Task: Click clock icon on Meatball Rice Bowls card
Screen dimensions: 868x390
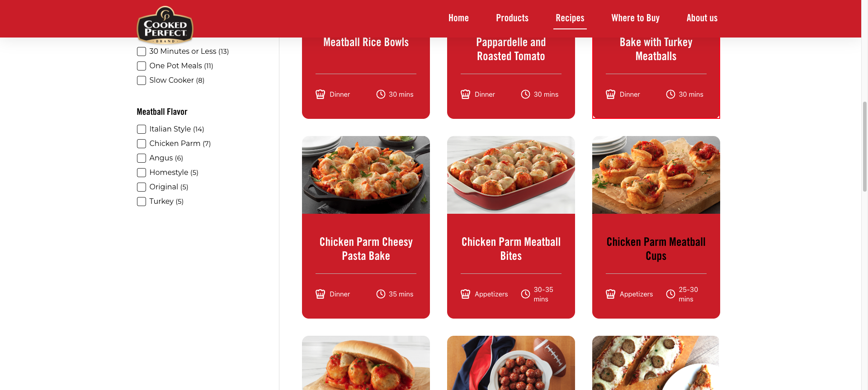Action: click(381, 94)
